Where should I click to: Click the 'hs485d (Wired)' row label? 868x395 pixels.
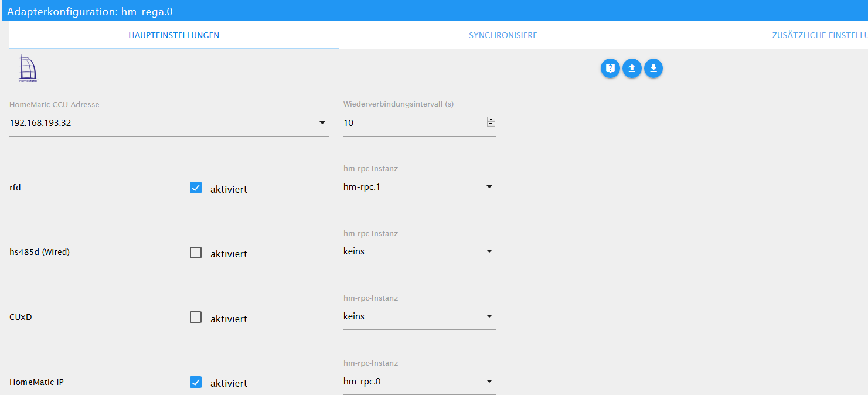40,253
